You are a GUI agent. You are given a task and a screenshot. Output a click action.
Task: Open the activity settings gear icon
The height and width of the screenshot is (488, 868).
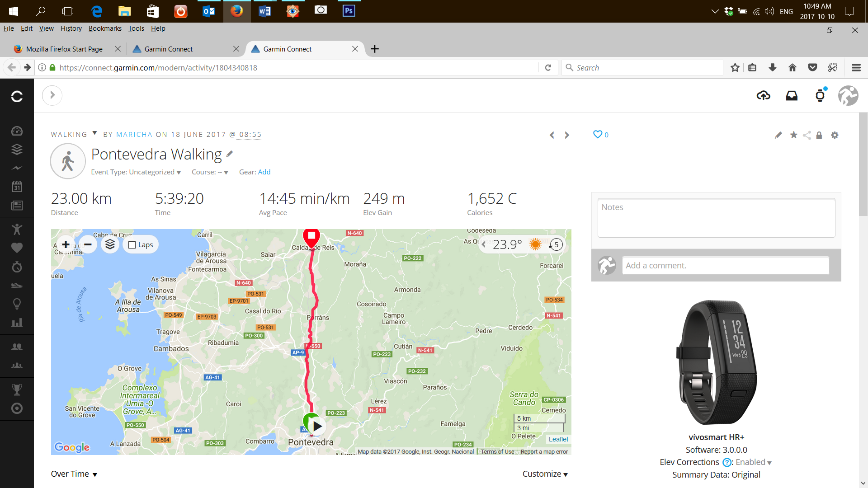pos(835,135)
